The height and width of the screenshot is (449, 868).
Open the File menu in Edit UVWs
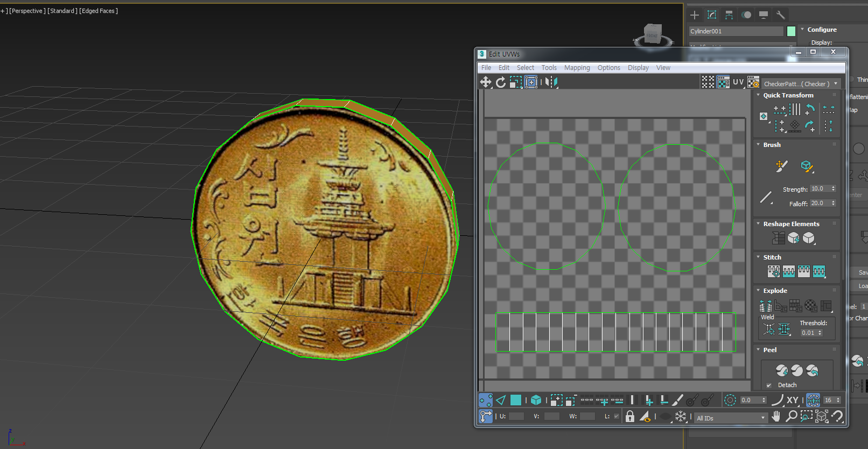(x=486, y=68)
